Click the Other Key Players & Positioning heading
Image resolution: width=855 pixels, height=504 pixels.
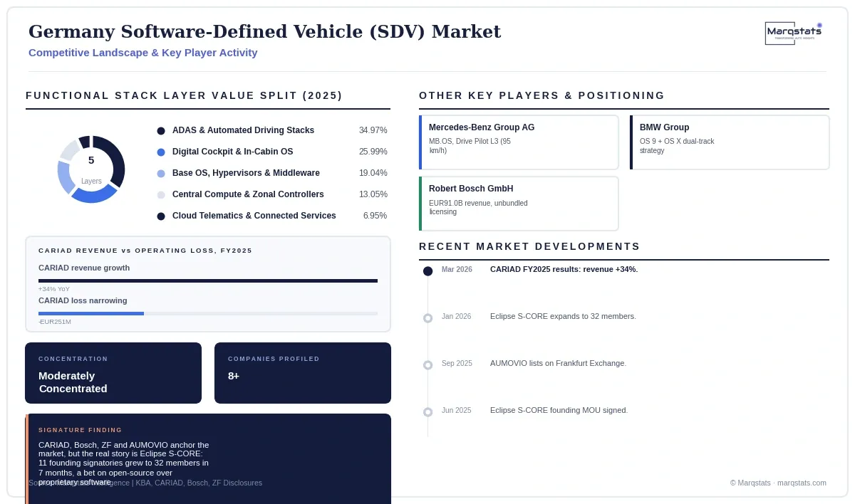tap(541, 95)
